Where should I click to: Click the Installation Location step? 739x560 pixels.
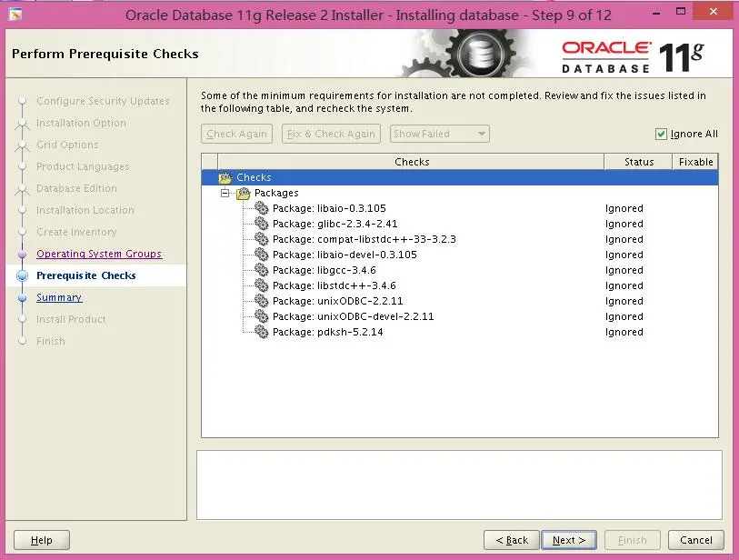coord(85,210)
